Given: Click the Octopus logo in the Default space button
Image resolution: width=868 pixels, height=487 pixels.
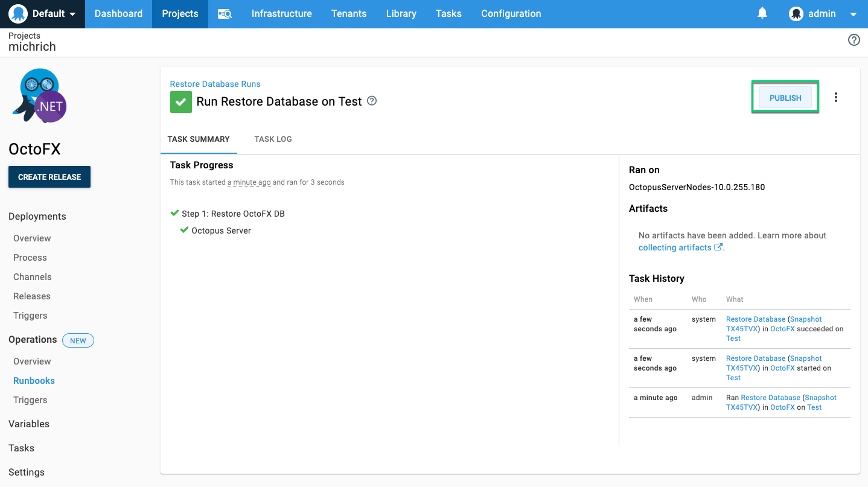Looking at the screenshot, I should click(x=18, y=13).
